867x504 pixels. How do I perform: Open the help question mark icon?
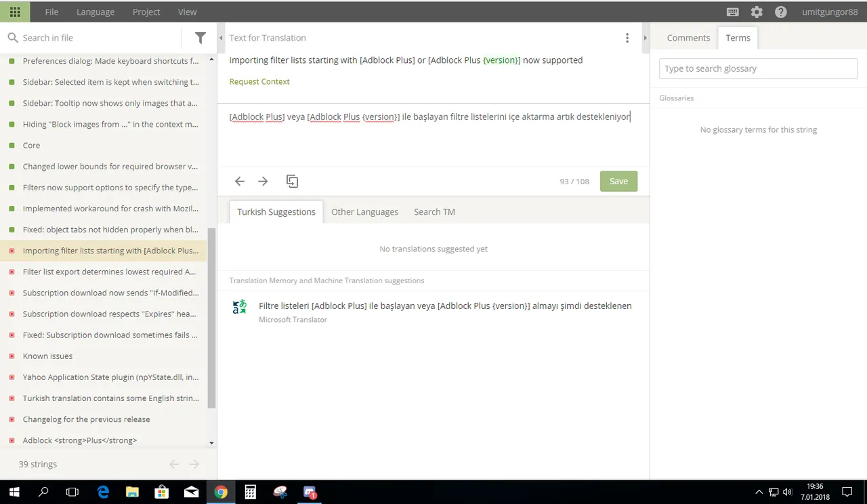[781, 12]
